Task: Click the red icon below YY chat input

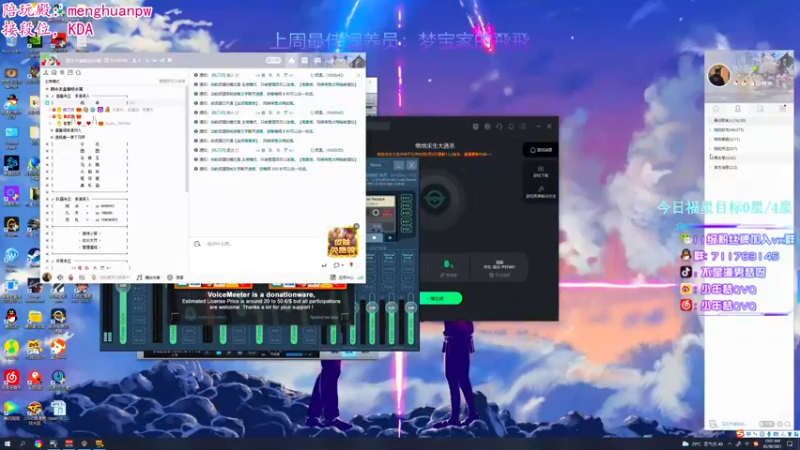Action: pos(351,265)
